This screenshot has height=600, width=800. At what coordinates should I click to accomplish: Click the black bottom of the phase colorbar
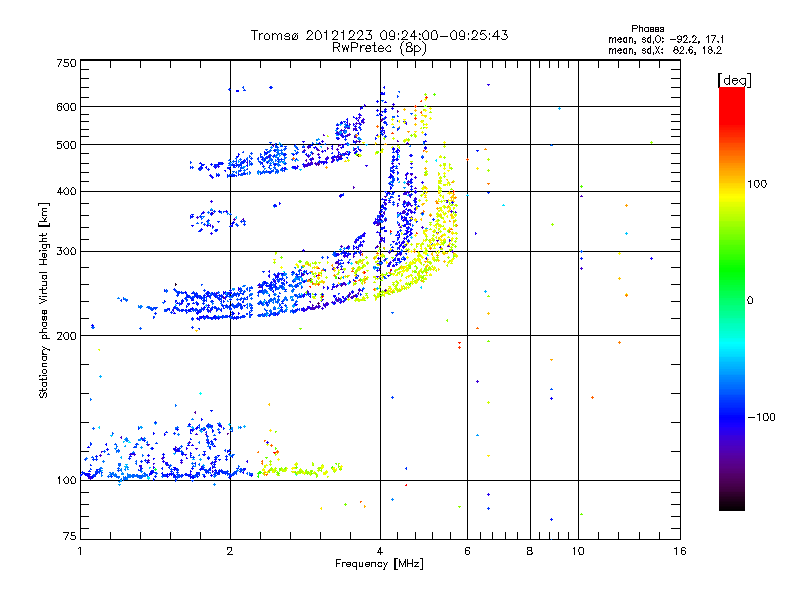[x=732, y=505]
